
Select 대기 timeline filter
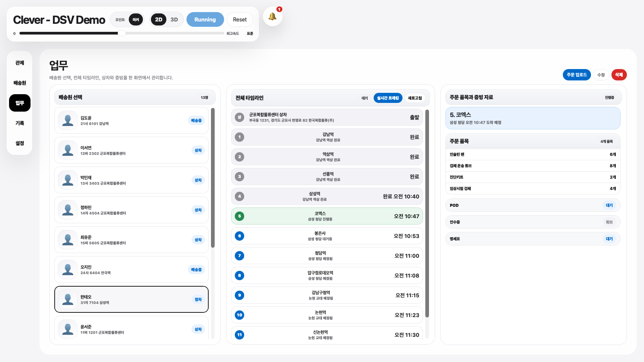coord(365,98)
